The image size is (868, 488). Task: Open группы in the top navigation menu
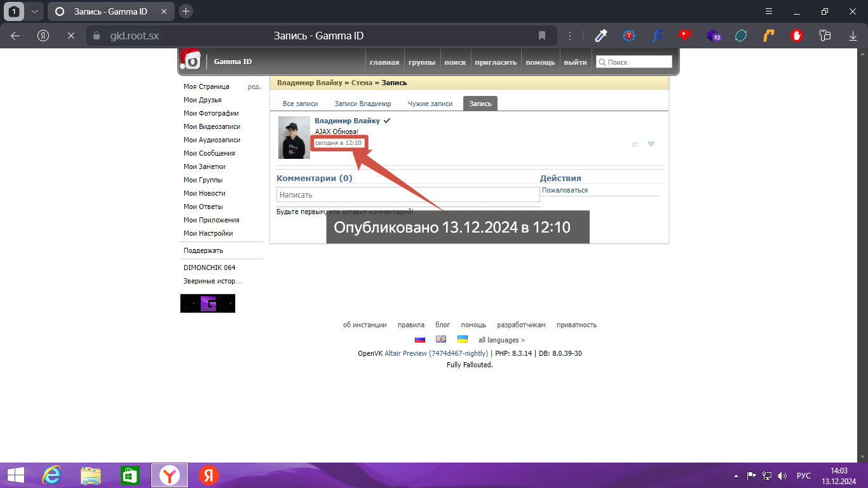coord(422,62)
